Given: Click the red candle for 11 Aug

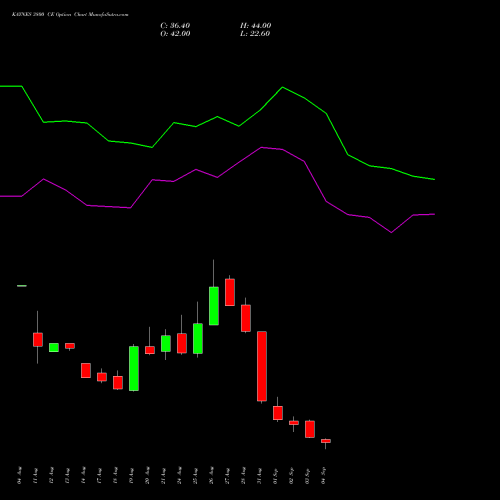Looking at the screenshot, I should 38,340.
